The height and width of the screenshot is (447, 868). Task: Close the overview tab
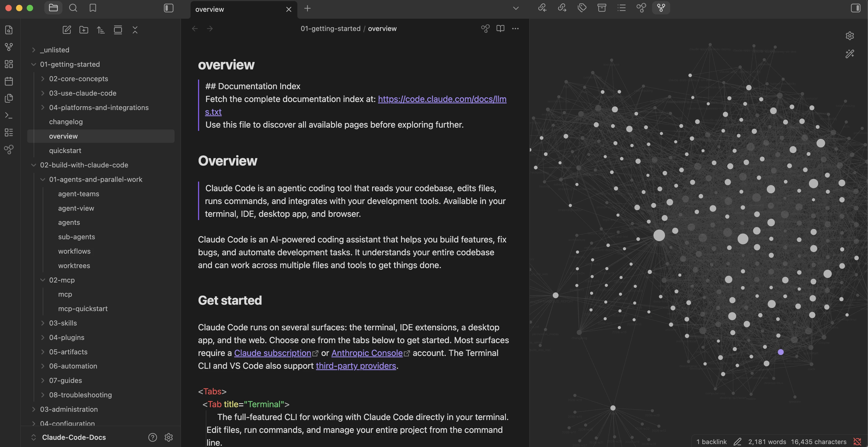[x=289, y=9]
